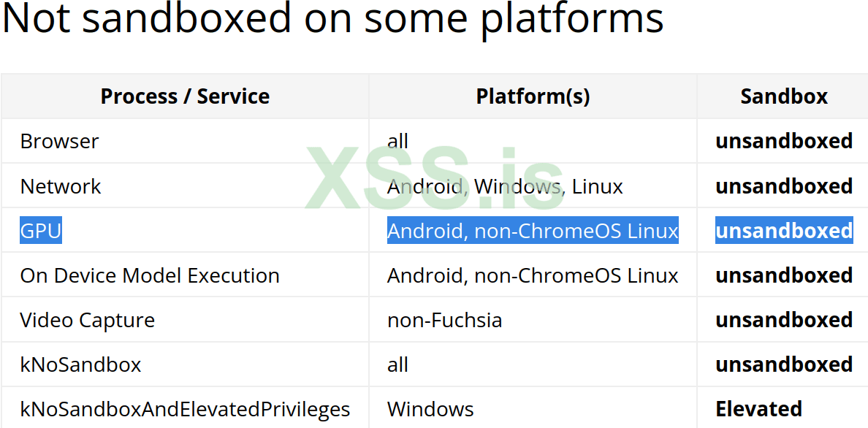868x428 pixels.
Task: Click the highlighted platform text in GPU row
Action: 533,231
